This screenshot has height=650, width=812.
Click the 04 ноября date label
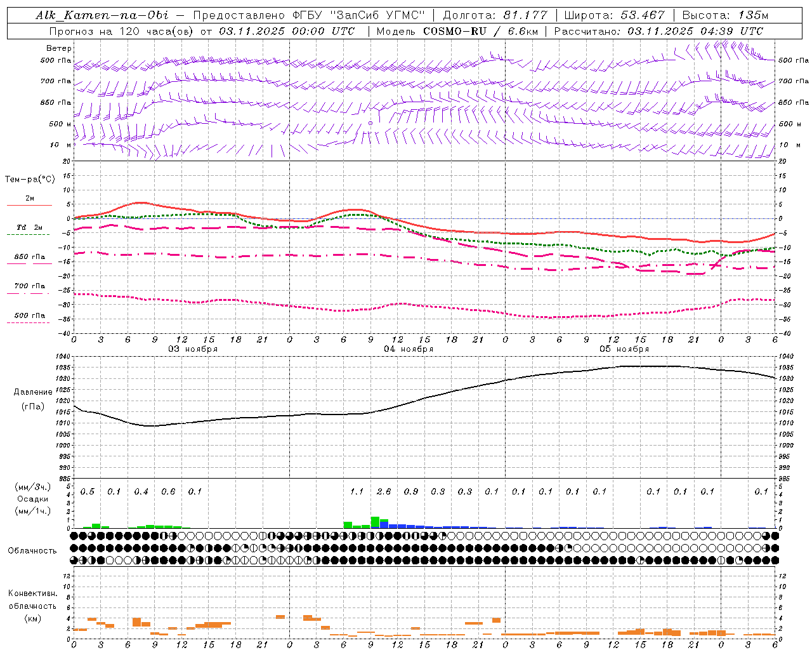tap(409, 349)
